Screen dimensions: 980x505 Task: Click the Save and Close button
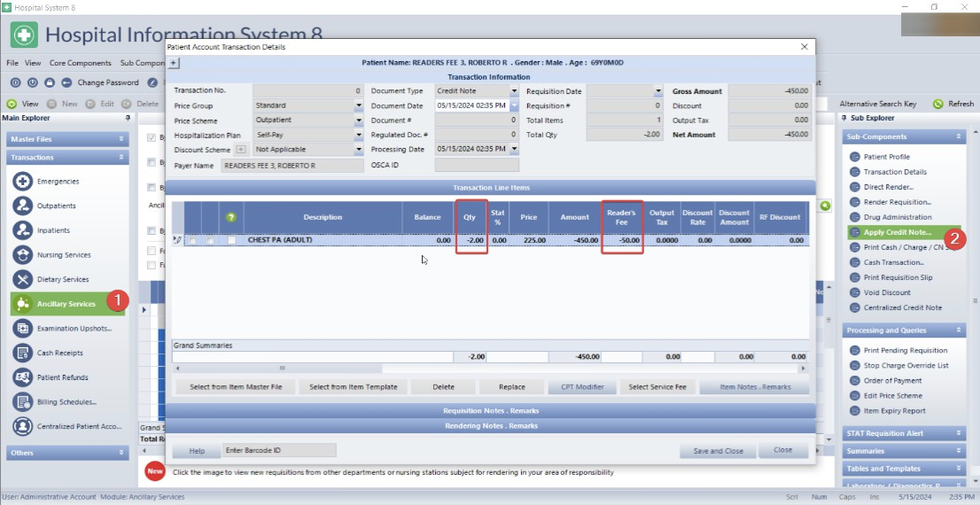pyautogui.click(x=717, y=450)
